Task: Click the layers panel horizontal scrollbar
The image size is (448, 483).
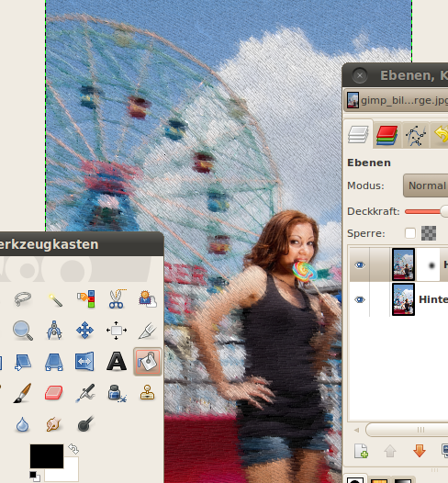Action: tap(407, 430)
